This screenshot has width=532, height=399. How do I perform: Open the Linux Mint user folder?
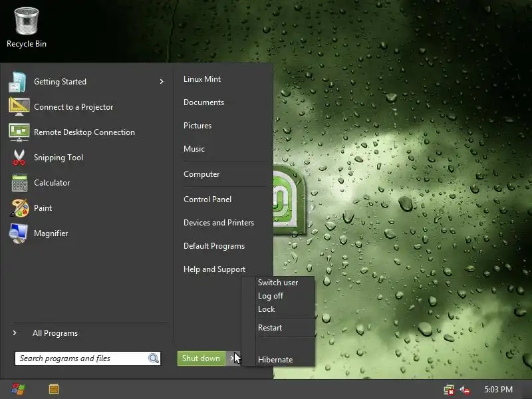click(202, 79)
